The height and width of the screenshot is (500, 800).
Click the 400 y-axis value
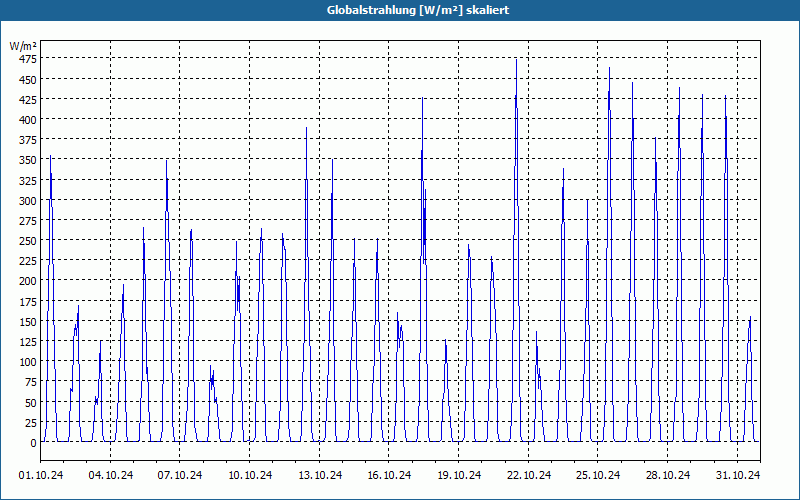click(28, 119)
